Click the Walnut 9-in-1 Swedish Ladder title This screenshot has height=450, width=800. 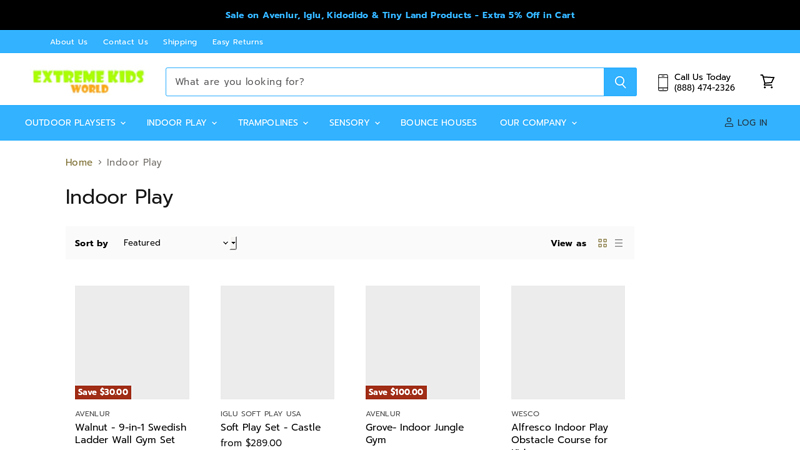point(131,434)
